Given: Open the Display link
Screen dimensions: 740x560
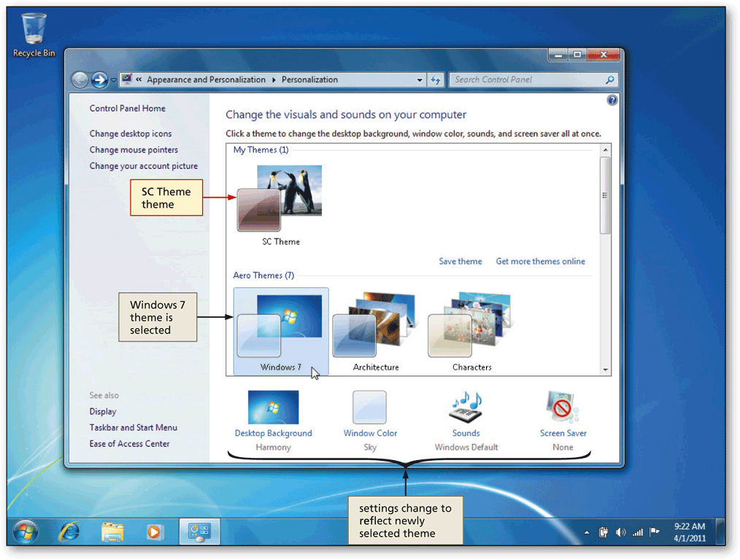Looking at the screenshot, I should coord(103,411).
